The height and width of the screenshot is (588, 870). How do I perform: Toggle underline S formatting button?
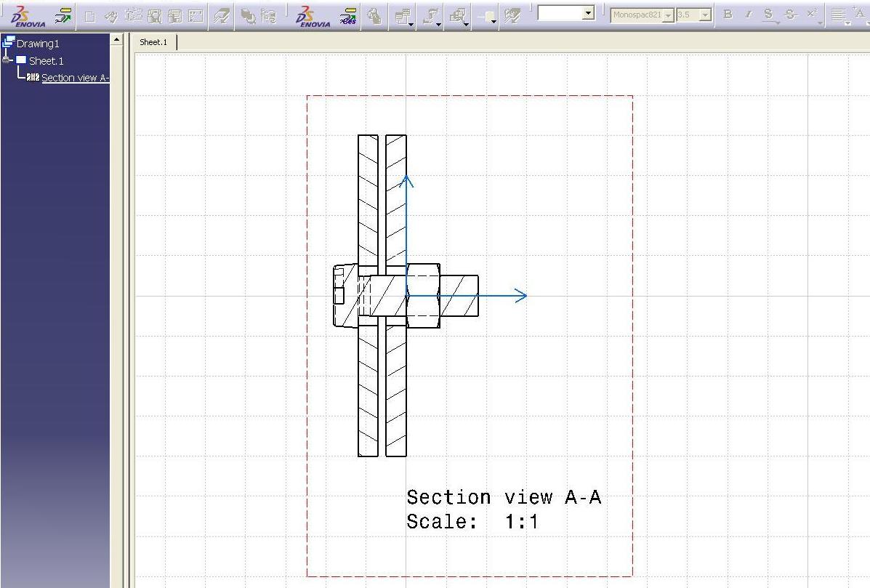coord(768,15)
